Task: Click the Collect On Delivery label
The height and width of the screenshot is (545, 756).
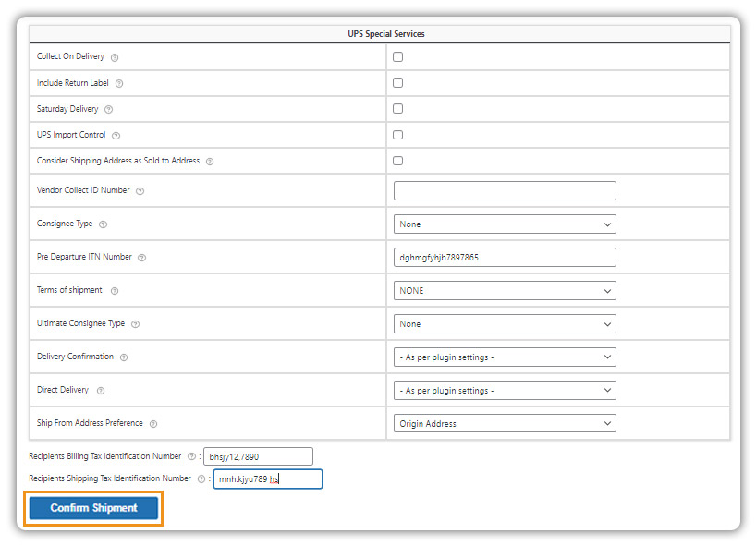Action: click(x=70, y=56)
